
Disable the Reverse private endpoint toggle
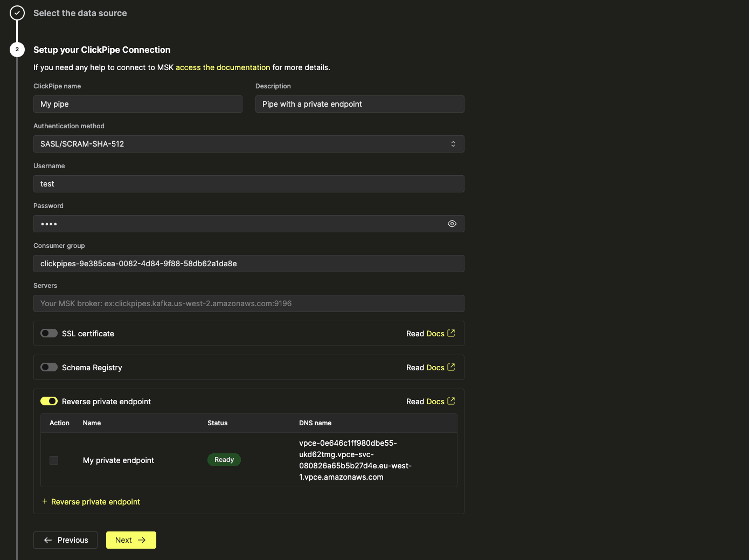[x=49, y=401]
